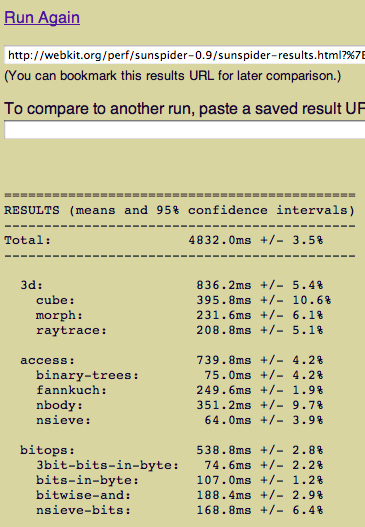Viewport: 365px width, 527px height.
Task: Click the 74.6ms 3bit-bits-in-byte result
Action: click(228, 465)
